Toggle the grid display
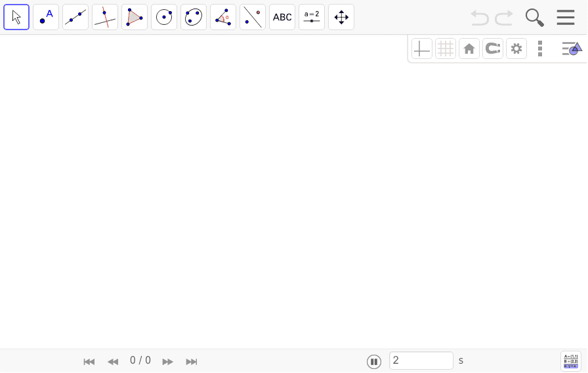 446,49
